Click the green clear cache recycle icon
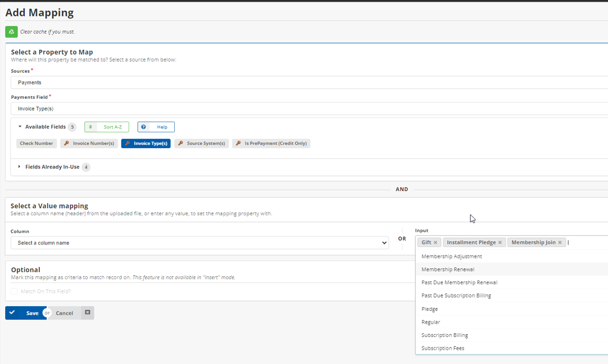 [11, 32]
